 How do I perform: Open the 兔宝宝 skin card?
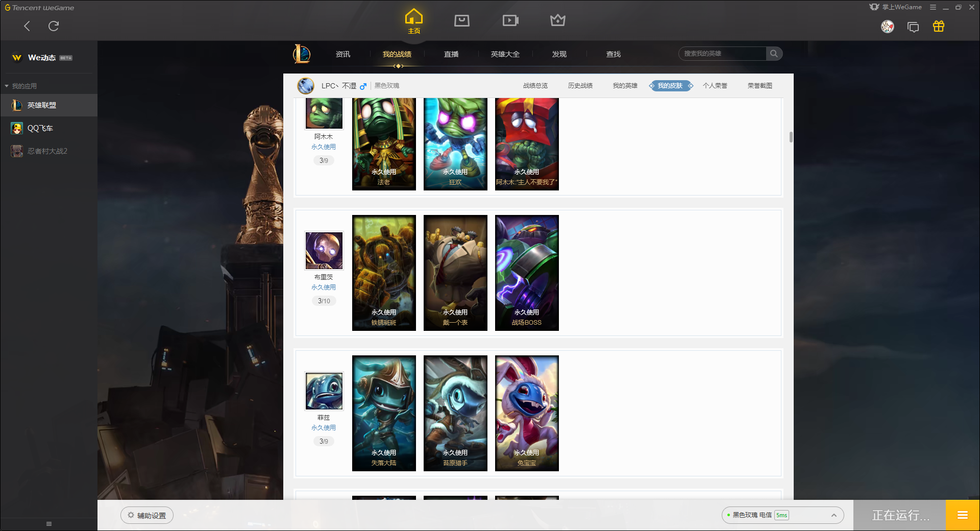(x=527, y=413)
